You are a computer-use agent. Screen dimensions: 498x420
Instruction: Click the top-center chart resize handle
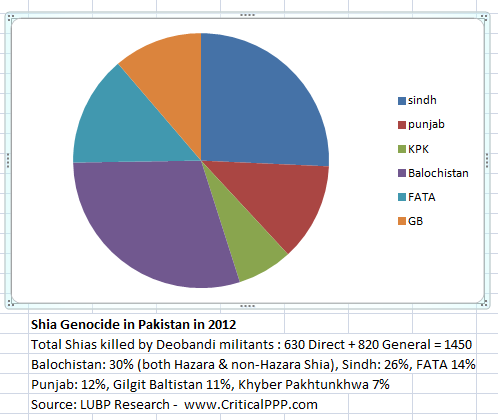pos(247,15)
